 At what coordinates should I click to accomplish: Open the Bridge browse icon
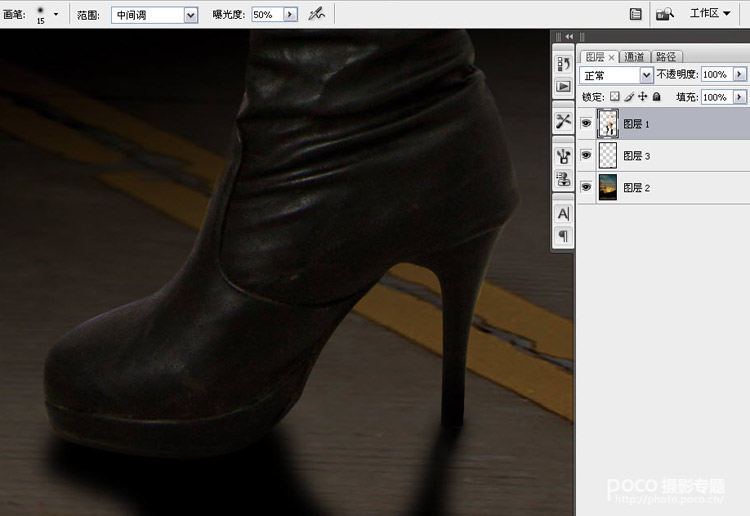(664, 14)
